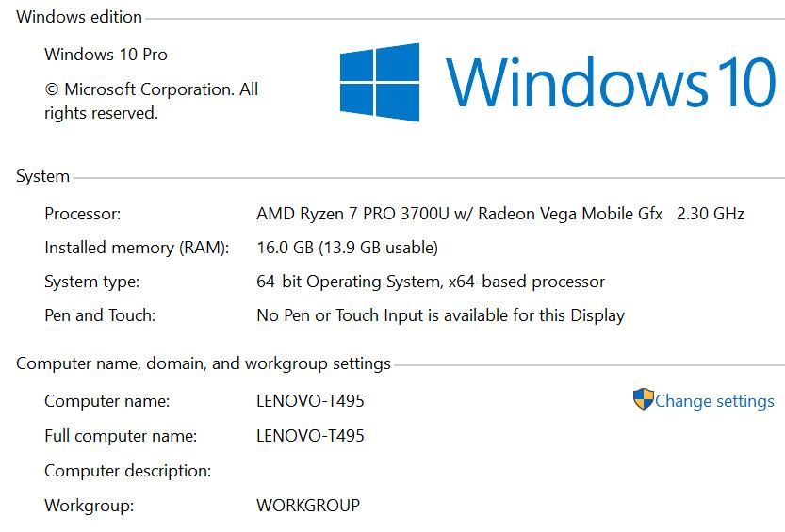The image size is (785, 532).
Task: Select the Windows 10 Pro edition text
Action: (x=106, y=55)
